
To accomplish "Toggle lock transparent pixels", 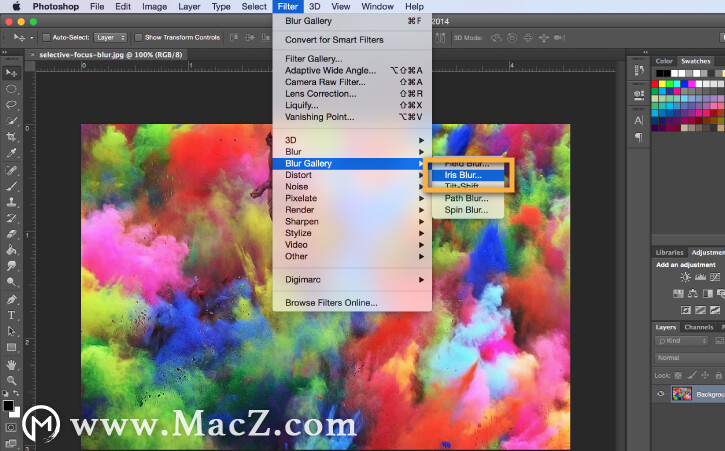I will pos(678,376).
